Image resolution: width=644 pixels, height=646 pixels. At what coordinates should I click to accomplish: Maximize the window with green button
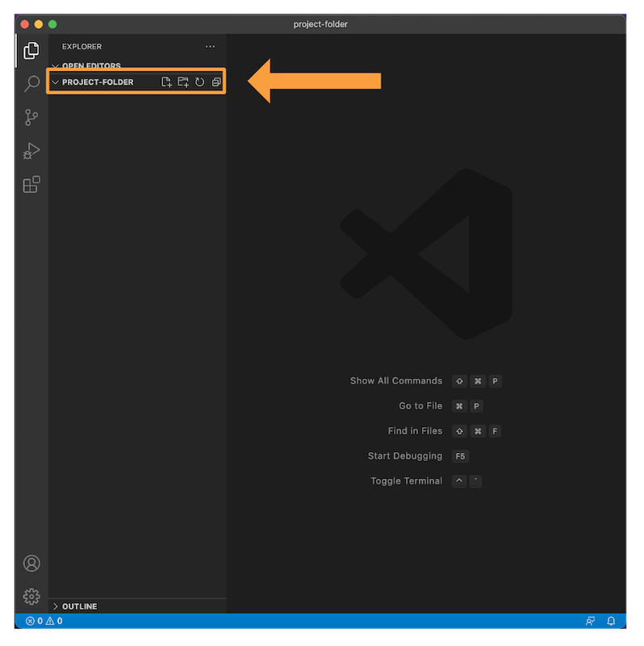pos(52,24)
